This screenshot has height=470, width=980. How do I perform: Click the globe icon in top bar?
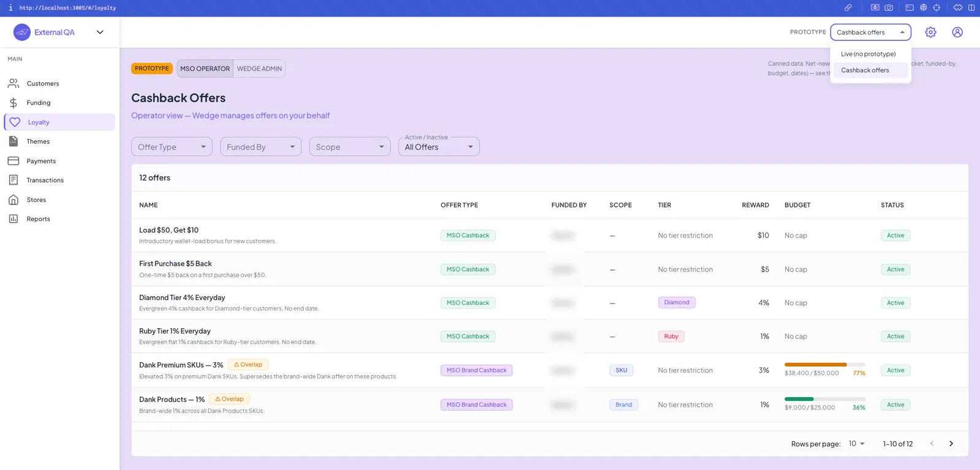(x=923, y=8)
